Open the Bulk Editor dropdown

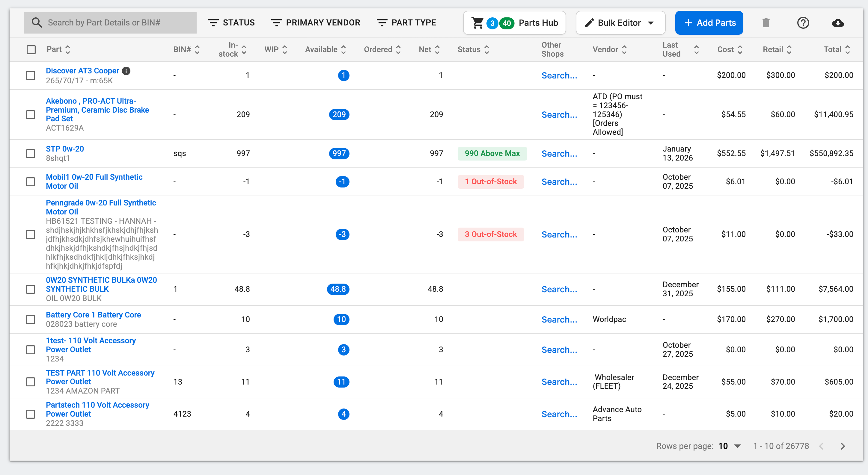[620, 22]
